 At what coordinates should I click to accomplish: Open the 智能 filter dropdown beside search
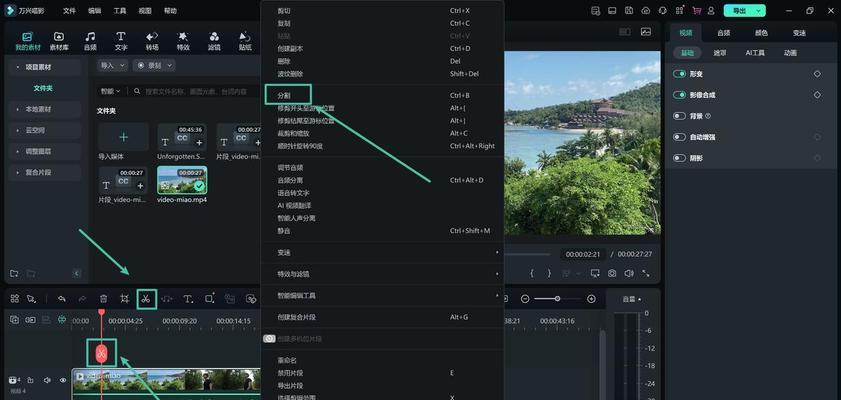(110, 92)
